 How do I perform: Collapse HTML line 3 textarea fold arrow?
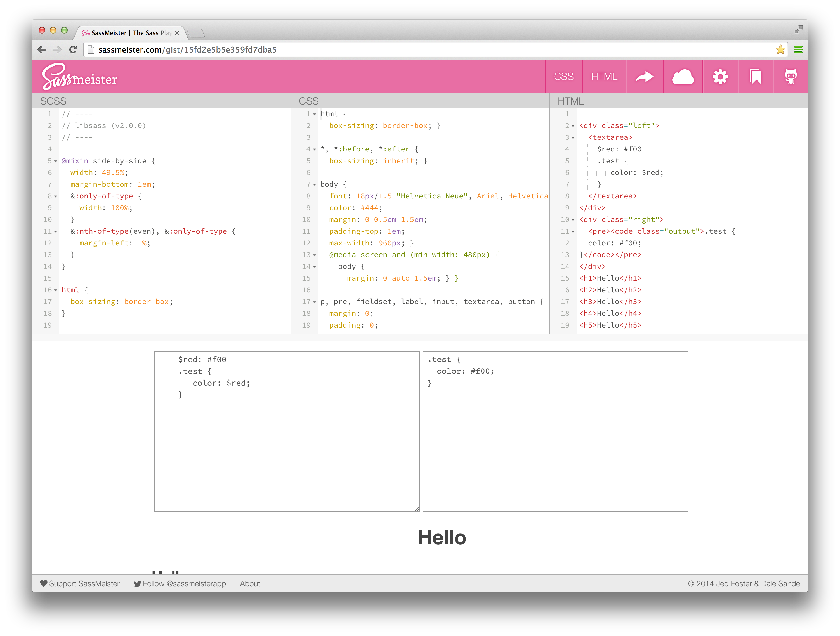pos(573,138)
